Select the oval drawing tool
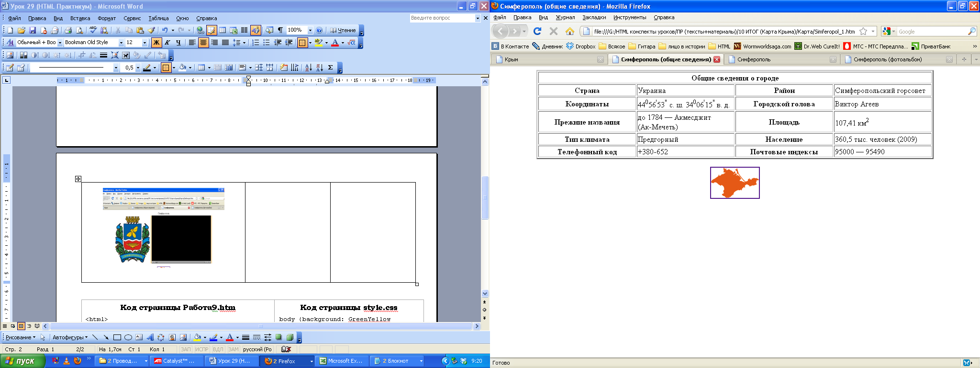 (128, 337)
